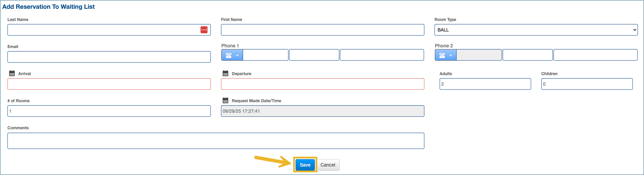Screen dimensions: 644x175
Task: Click the calendar icon beside Departure
Action: point(225,73)
